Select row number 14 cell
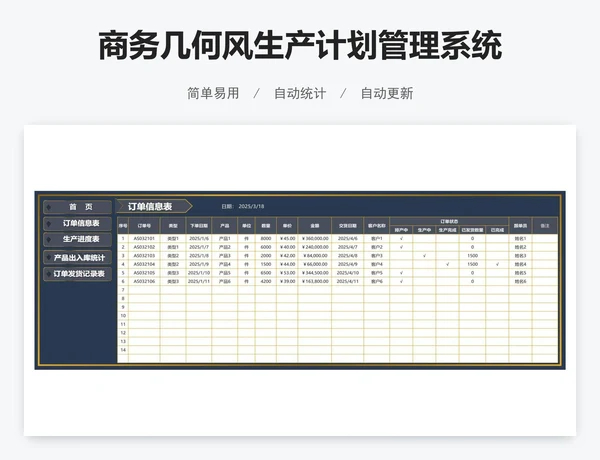The height and width of the screenshot is (460, 600). [x=123, y=350]
